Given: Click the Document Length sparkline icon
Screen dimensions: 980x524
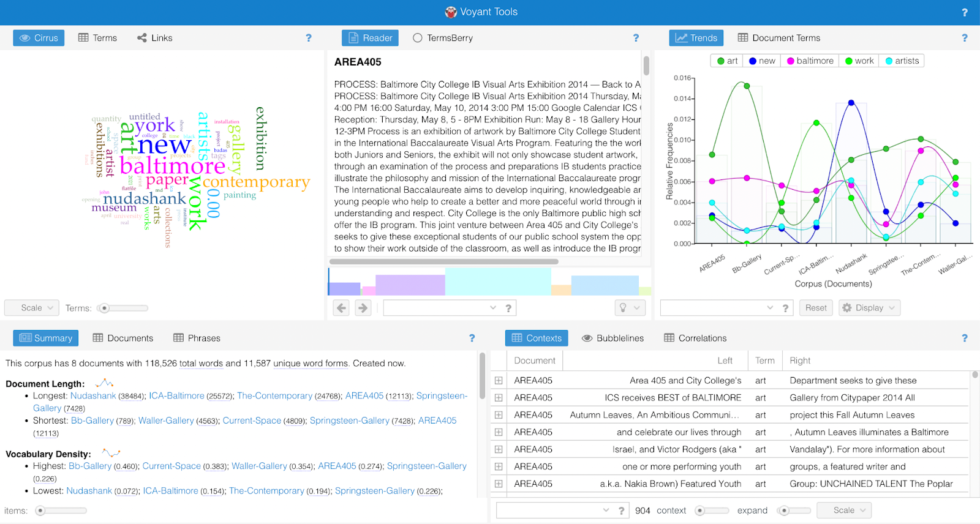Looking at the screenshot, I should (x=105, y=383).
